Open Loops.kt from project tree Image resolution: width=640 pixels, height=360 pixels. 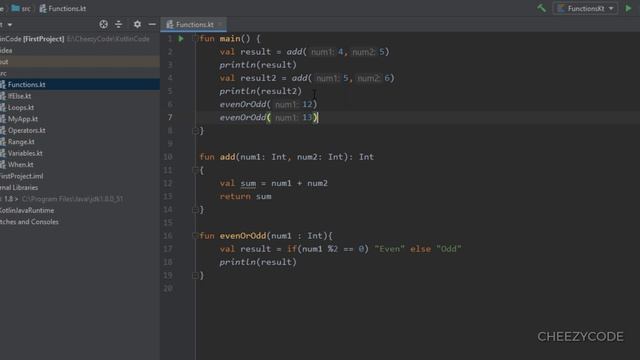click(x=21, y=107)
